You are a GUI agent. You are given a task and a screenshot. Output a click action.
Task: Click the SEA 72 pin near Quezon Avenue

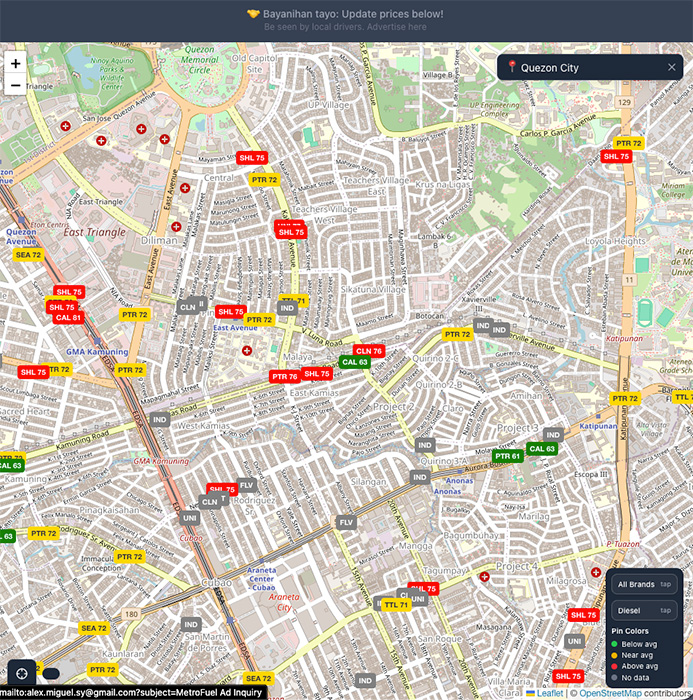pyautogui.click(x=29, y=255)
